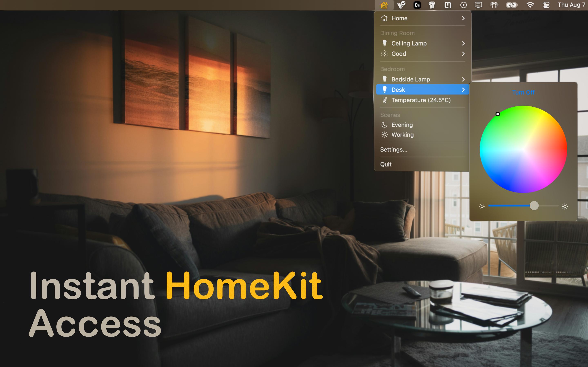Expand the Good air quality submenu arrow
588x367 pixels.
click(463, 54)
